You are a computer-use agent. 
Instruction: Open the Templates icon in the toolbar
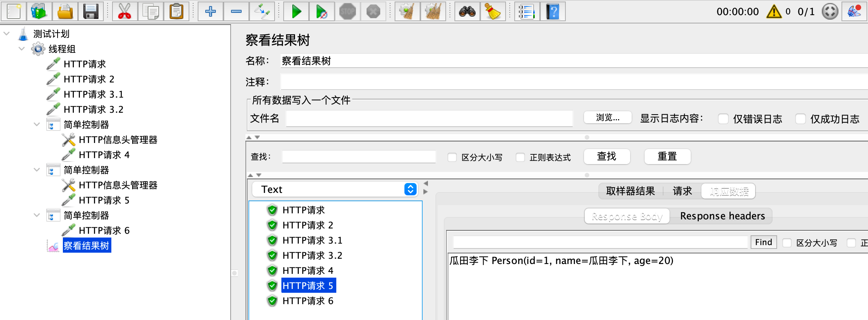point(39,11)
